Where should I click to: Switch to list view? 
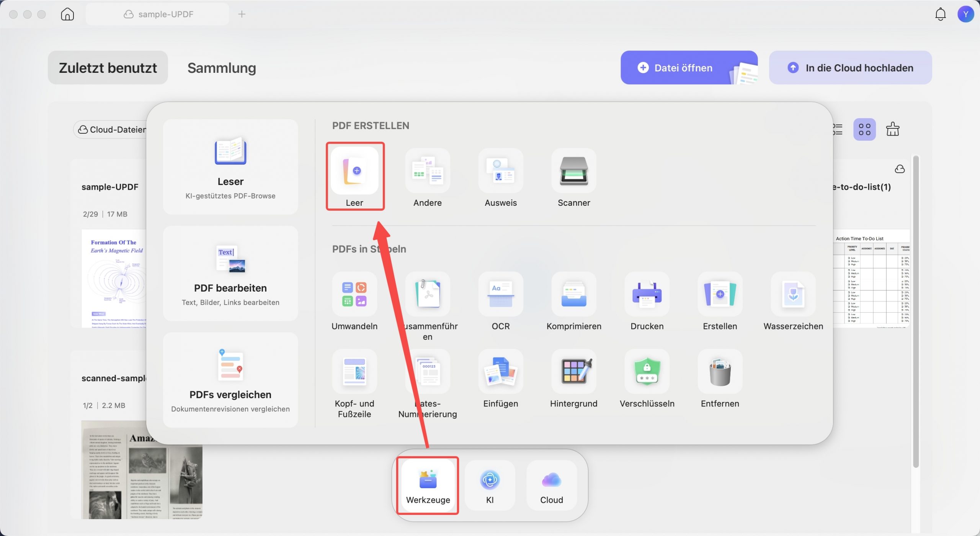(x=838, y=129)
